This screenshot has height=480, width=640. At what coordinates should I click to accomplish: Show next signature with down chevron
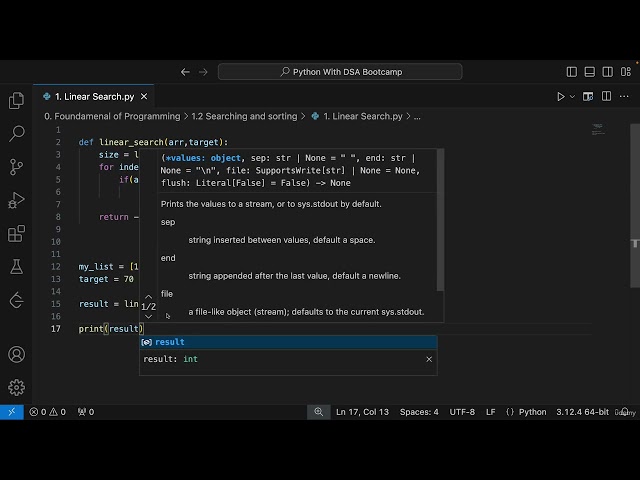[x=148, y=317]
